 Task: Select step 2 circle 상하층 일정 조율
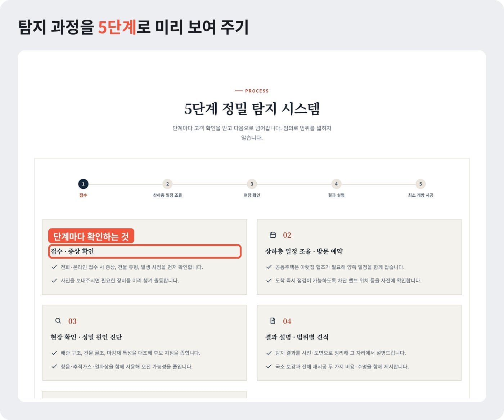167,184
